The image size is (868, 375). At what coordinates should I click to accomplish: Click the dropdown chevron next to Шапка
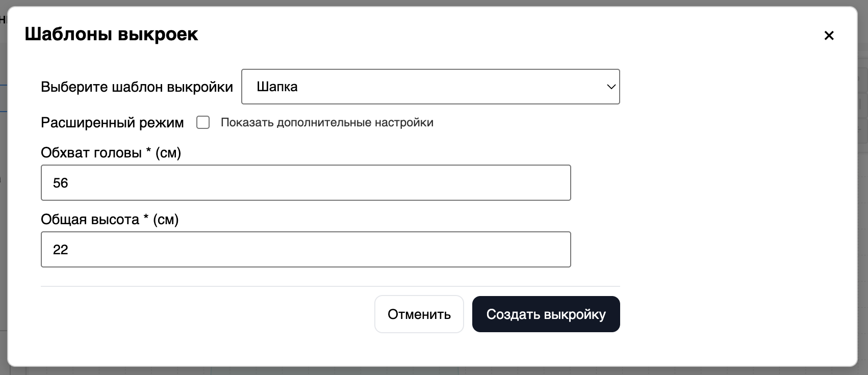(x=611, y=87)
